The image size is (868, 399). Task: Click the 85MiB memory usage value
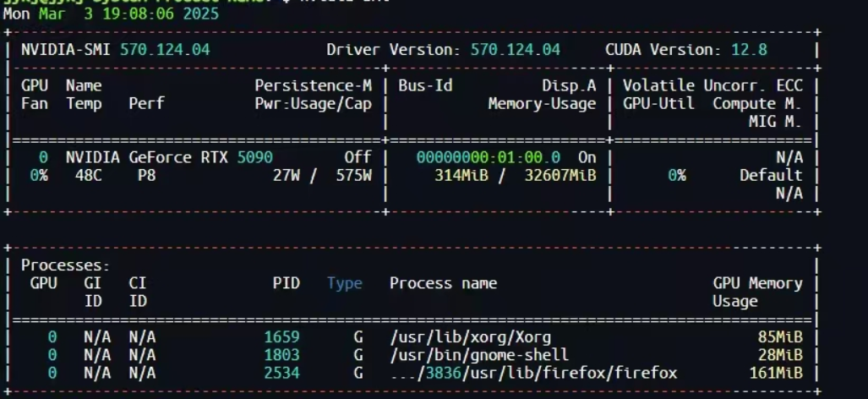click(x=781, y=337)
